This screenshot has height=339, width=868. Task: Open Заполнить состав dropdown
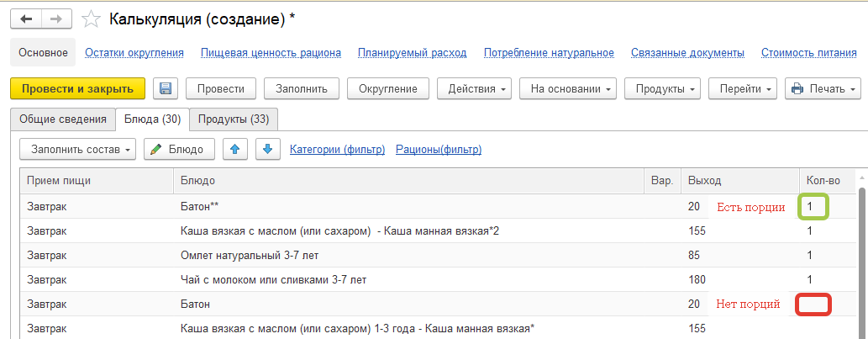77,149
